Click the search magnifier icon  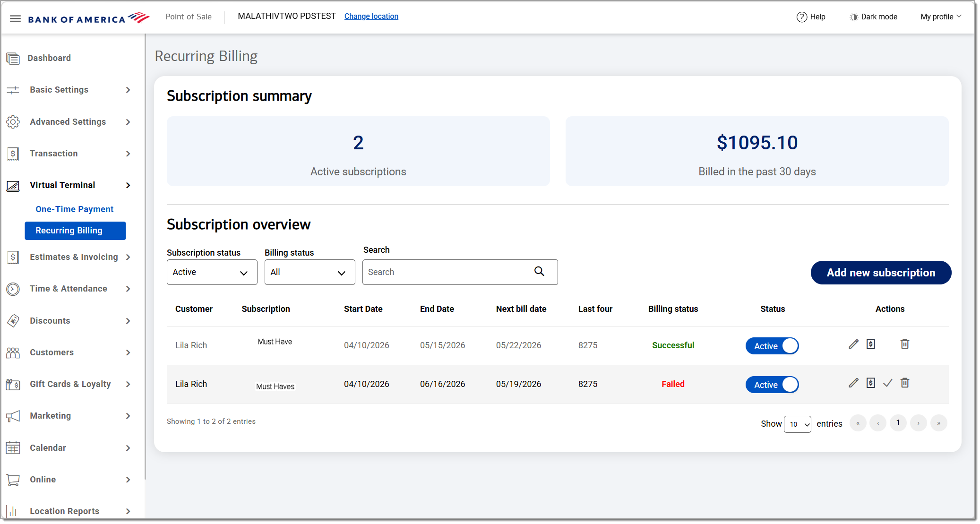pos(539,271)
